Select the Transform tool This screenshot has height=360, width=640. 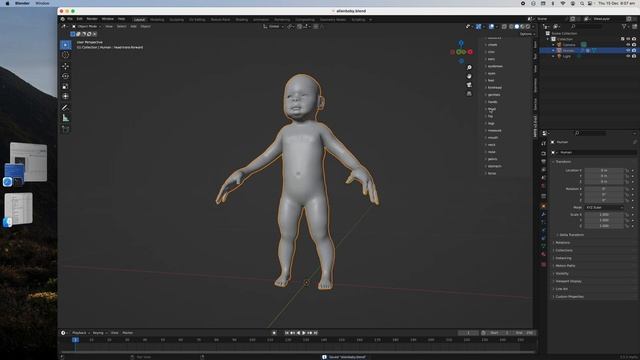pyautogui.click(x=65, y=96)
